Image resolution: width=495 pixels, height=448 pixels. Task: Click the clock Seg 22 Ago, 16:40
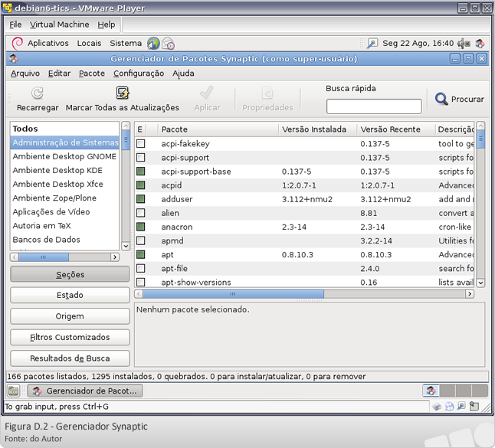pyautogui.click(x=418, y=43)
